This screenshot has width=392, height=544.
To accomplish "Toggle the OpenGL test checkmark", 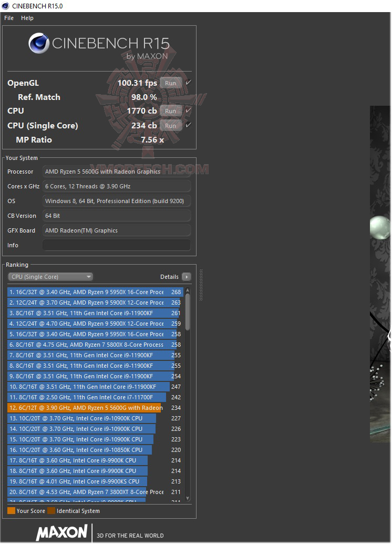I will point(188,83).
